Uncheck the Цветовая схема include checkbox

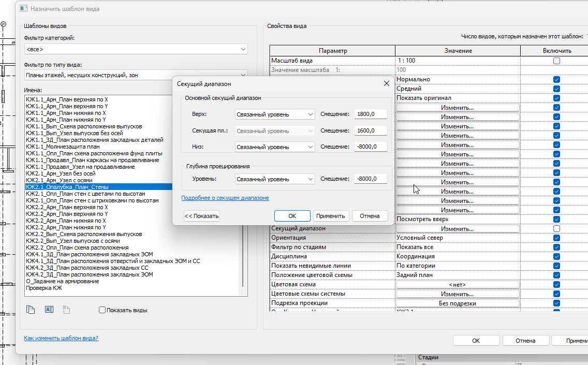point(556,284)
